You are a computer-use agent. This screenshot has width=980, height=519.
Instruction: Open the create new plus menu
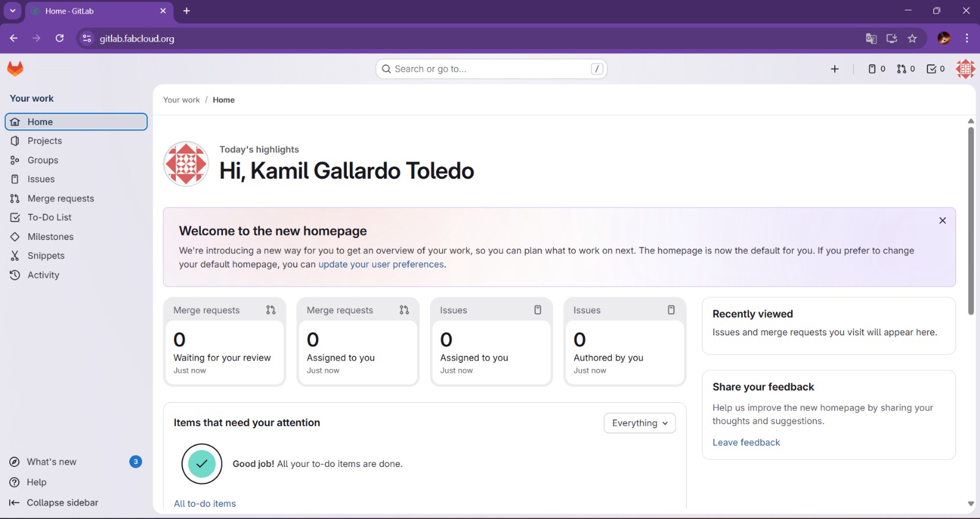click(834, 69)
